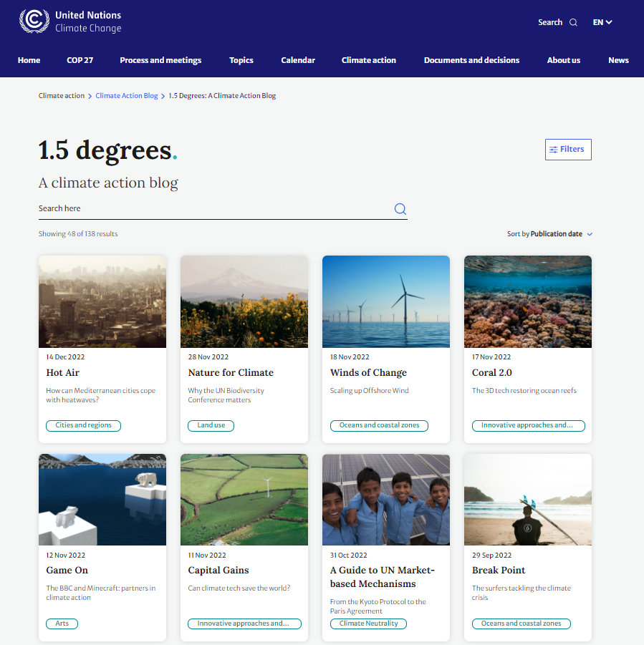Click Oceans and coastal zones tag under Break Point
The width and height of the screenshot is (644, 645).
(522, 624)
